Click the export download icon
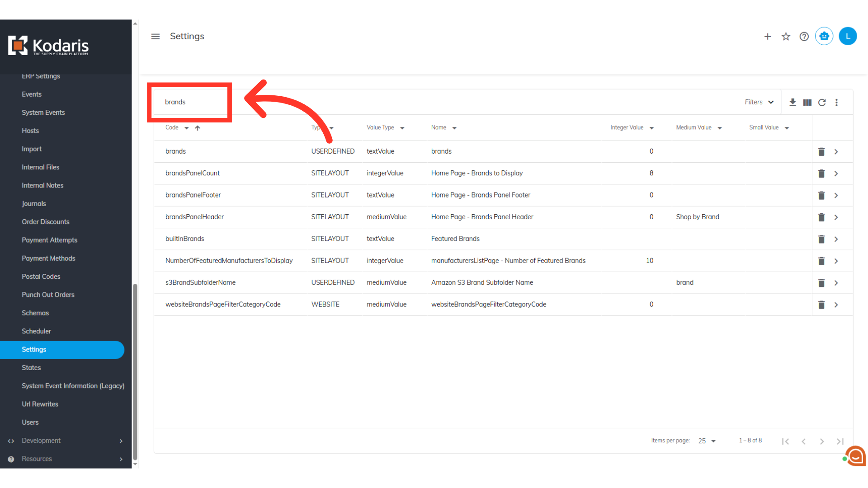 click(x=793, y=103)
